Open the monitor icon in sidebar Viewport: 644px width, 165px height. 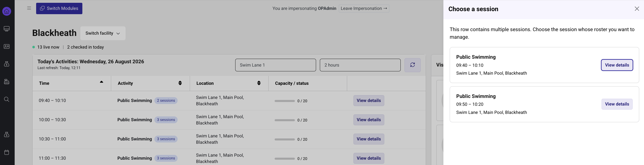(7, 29)
